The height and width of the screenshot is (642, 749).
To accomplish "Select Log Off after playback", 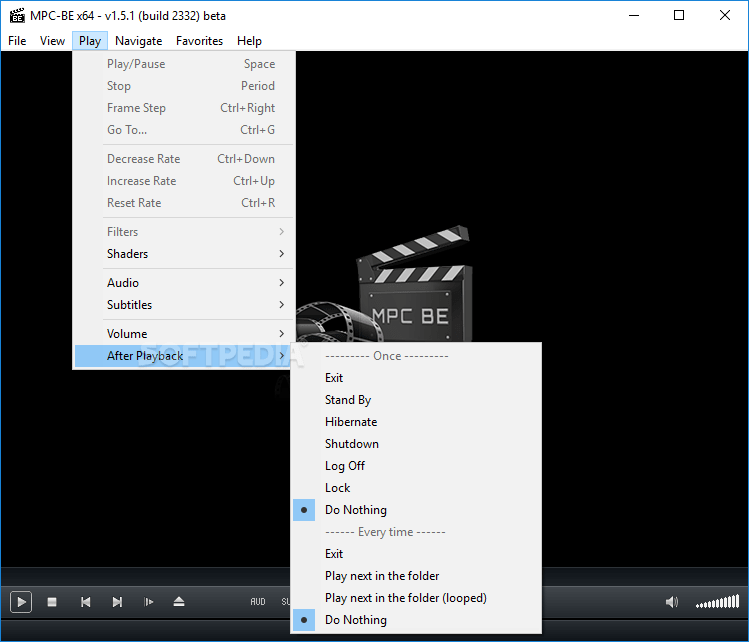I will [416, 466].
